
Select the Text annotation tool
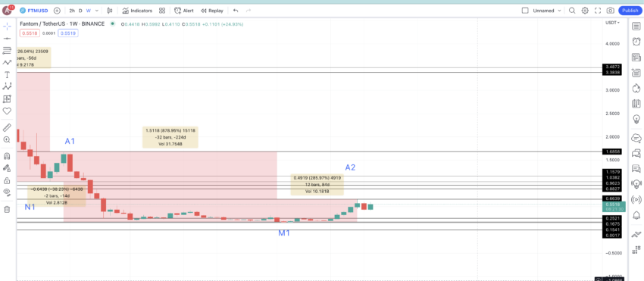pyautogui.click(x=7, y=75)
